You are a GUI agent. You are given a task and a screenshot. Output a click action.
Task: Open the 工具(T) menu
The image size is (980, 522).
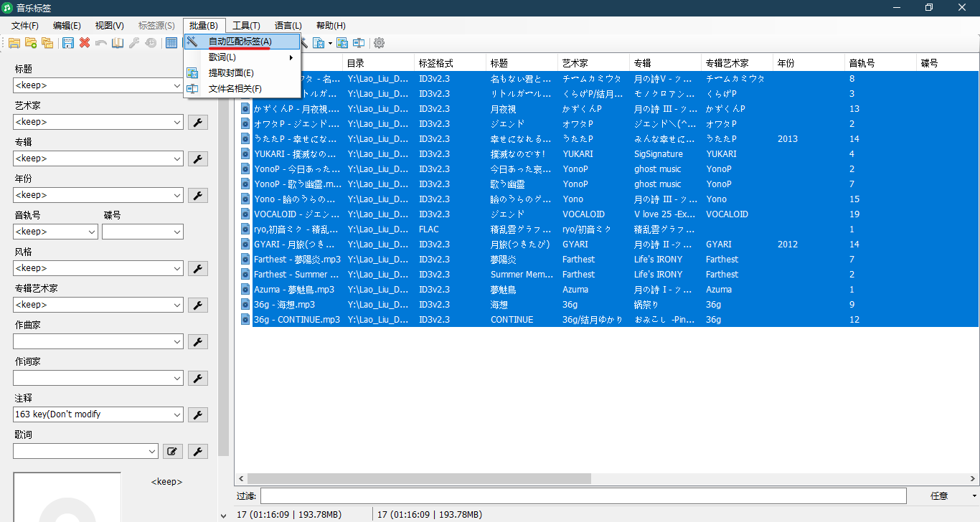point(246,26)
